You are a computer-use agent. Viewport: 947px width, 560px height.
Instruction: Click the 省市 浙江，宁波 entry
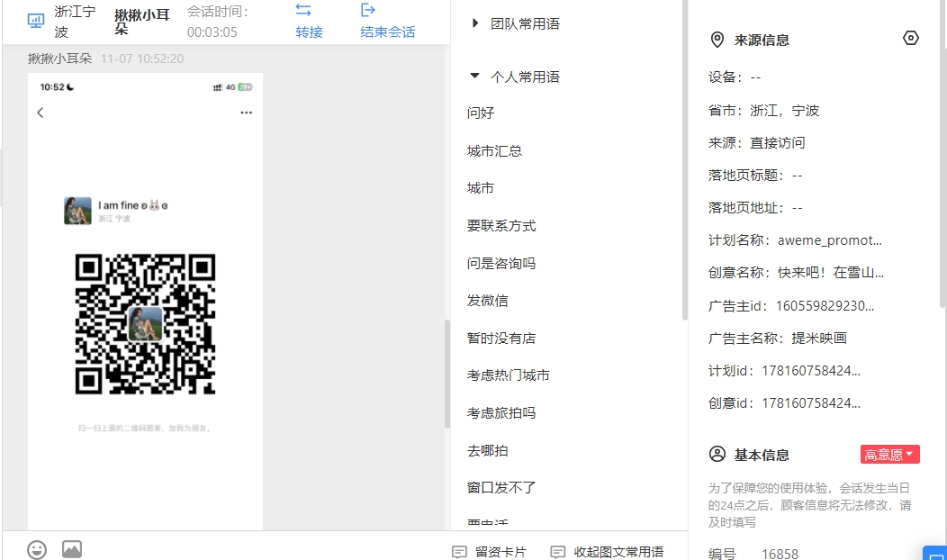(763, 111)
